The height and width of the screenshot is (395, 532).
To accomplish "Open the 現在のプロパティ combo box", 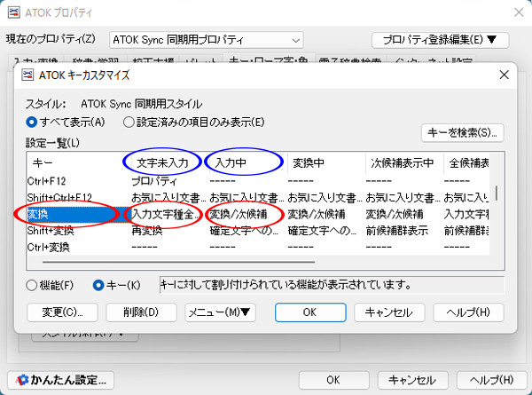I will tap(207, 40).
